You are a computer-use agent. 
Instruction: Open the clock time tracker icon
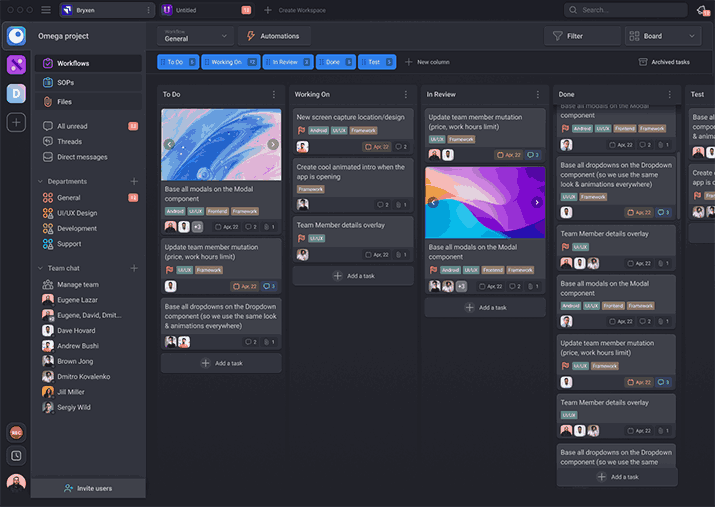(x=16, y=455)
